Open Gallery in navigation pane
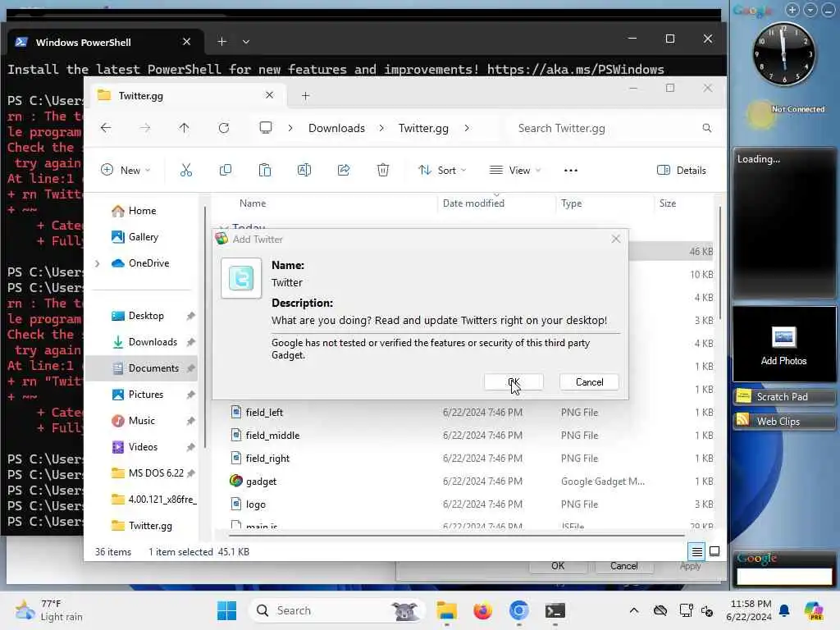Screen dimensions: 840x630 pos(143,237)
